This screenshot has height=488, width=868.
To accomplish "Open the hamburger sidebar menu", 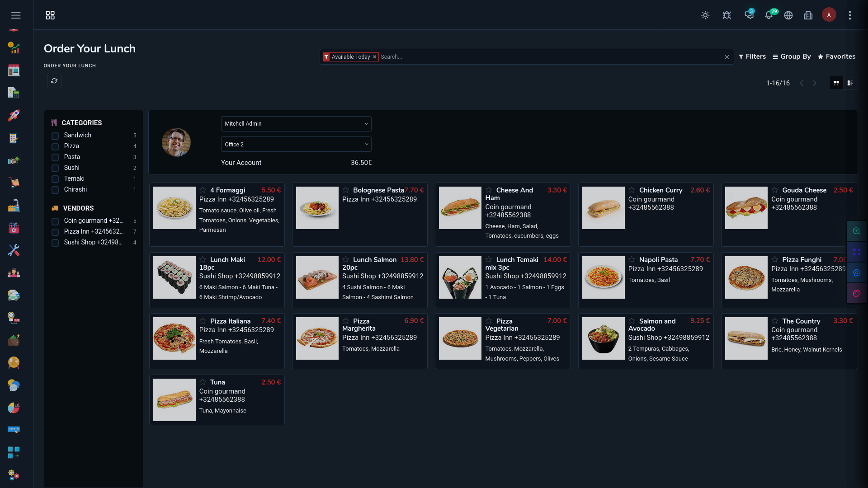I will pyautogui.click(x=16, y=15).
